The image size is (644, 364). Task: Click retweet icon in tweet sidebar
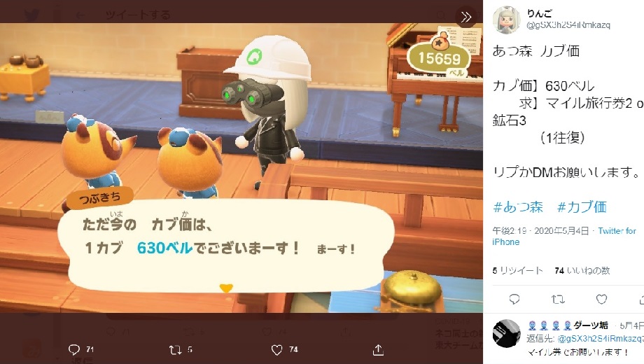coord(558,299)
